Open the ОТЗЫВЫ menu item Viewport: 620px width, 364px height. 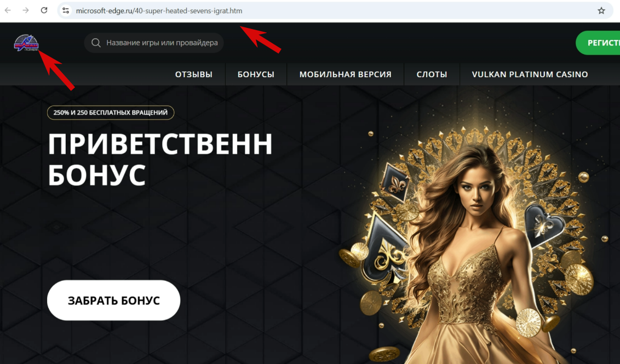194,74
